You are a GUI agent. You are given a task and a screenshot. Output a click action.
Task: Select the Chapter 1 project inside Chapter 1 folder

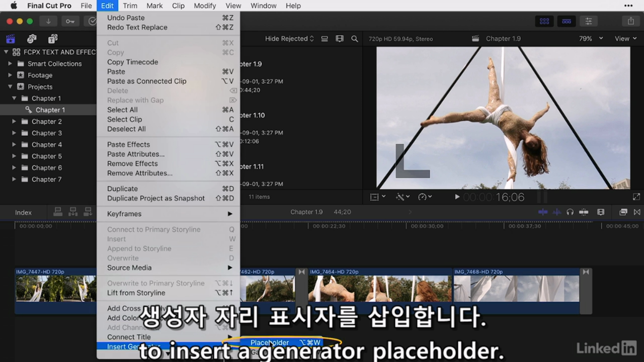tap(48, 110)
